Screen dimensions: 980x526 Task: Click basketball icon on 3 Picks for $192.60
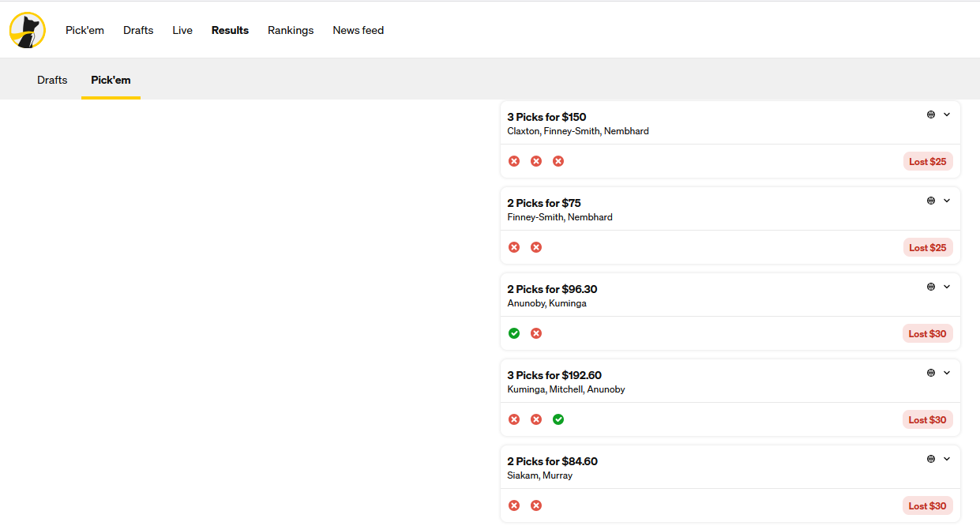pos(931,373)
